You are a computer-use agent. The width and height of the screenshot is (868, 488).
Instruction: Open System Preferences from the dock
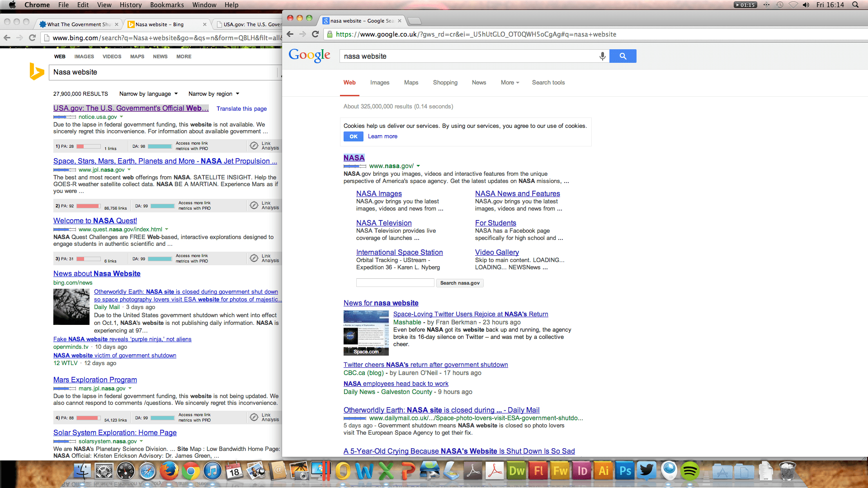click(104, 471)
